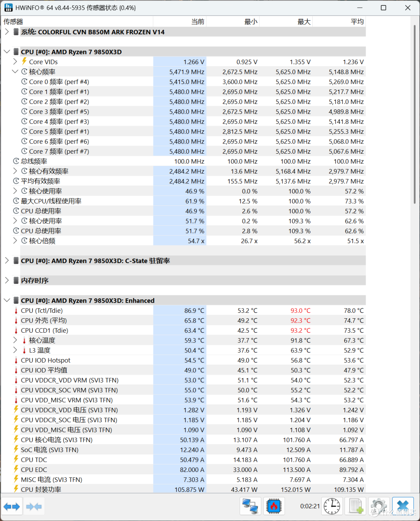Expand the 内存时序 group
The height and width of the screenshot is (521, 420).
click(7, 281)
